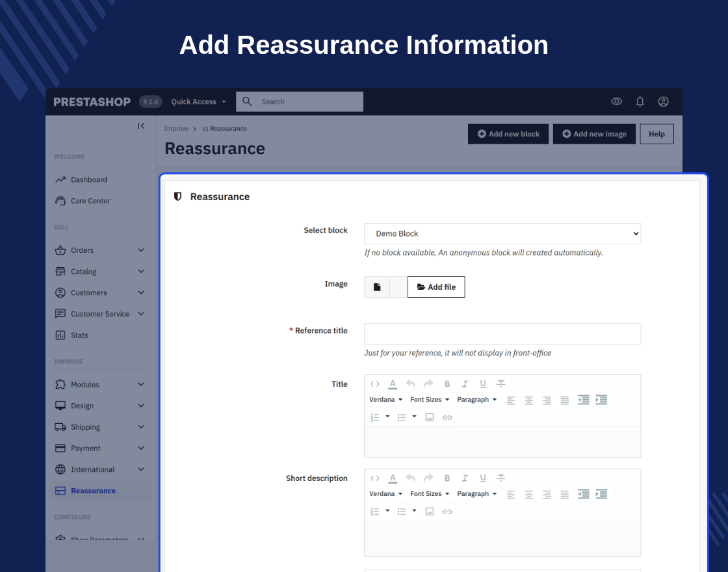Open the numbered list options arrow in the Title editor
This screenshot has width=728, height=572.
pos(387,417)
